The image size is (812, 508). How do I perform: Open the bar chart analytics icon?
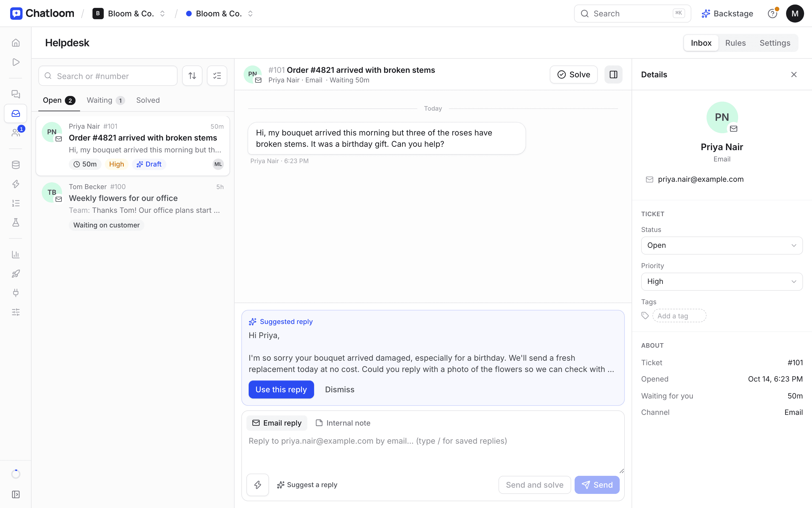coord(16,254)
